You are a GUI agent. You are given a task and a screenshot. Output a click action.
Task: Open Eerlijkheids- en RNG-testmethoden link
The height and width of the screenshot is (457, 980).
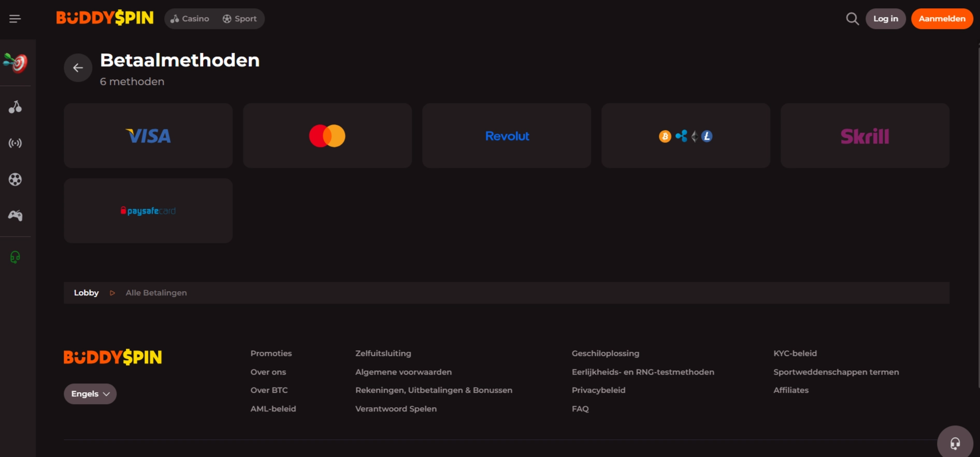[643, 372]
